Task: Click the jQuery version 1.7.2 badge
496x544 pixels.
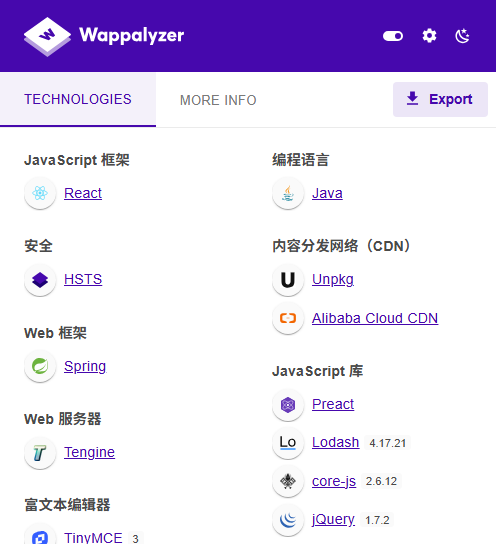Action: [x=377, y=520]
